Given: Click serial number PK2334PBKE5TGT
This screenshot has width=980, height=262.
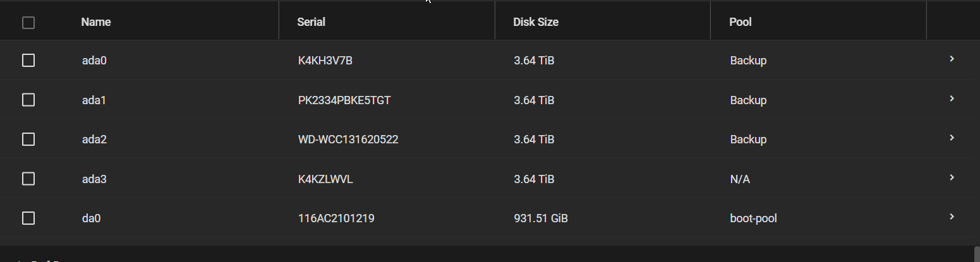Looking at the screenshot, I should 345,100.
